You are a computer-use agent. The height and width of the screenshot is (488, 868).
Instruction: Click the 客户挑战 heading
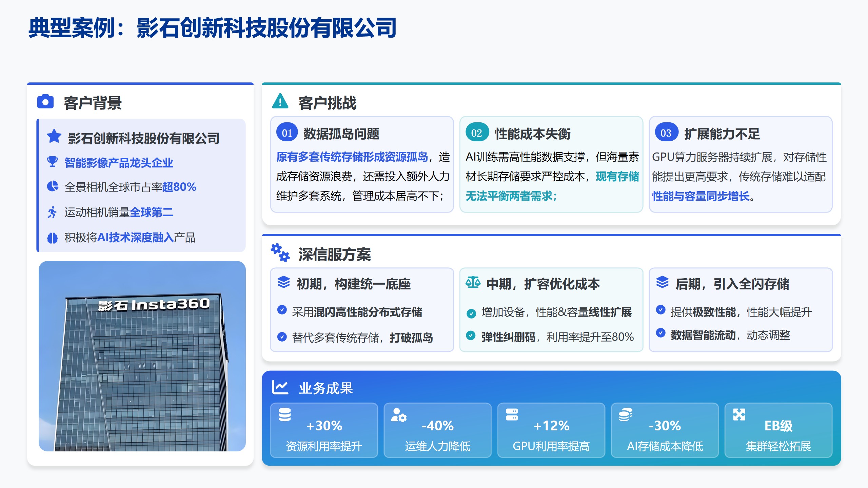[x=327, y=103]
